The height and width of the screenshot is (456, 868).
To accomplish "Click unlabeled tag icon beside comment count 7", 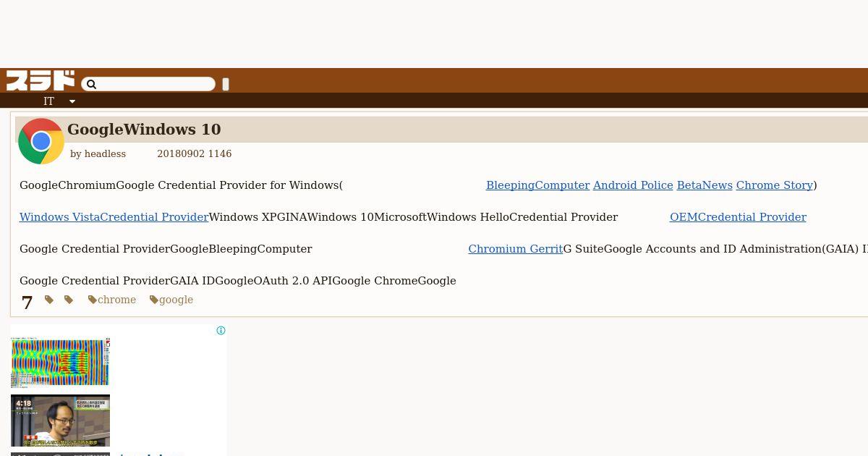I will click(49, 300).
